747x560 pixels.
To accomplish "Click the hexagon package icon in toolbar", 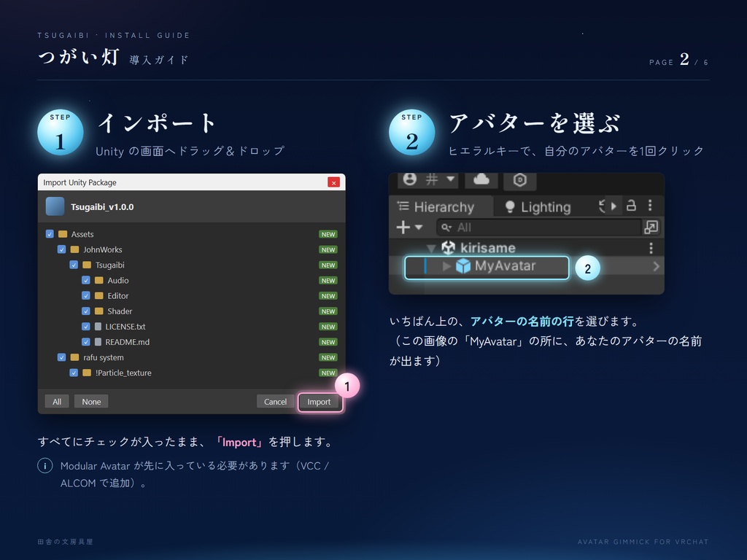I will point(519,179).
